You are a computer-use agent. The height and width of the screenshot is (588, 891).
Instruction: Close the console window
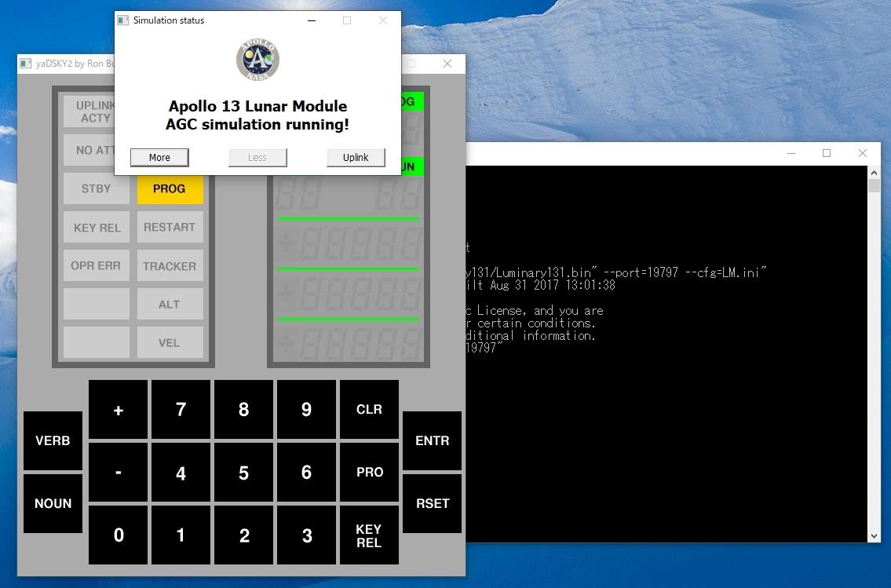(863, 153)
